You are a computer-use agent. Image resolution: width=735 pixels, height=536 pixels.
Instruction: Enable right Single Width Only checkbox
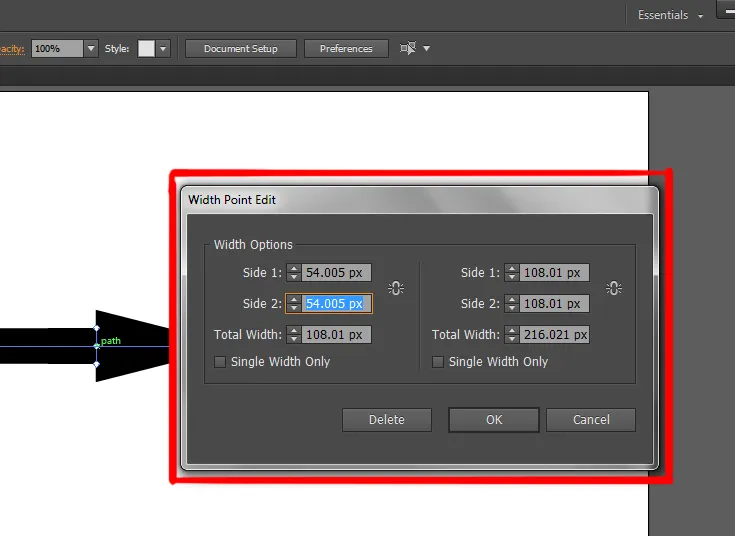click(438, 362)
